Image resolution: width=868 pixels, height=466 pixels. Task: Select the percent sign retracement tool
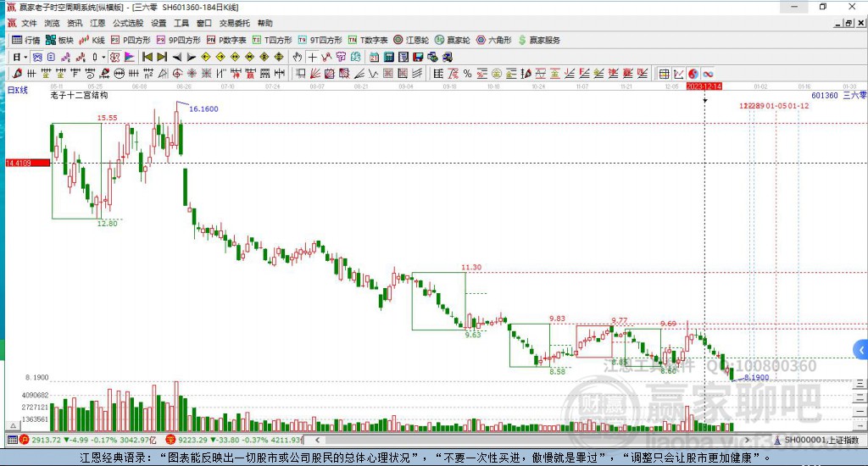(468, 74)
